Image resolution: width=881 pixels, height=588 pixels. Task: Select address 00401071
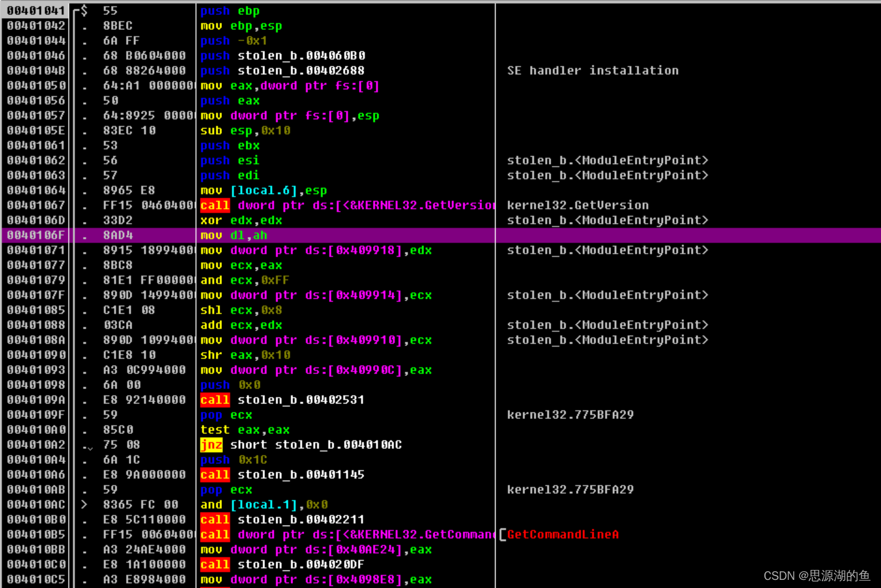36,250
